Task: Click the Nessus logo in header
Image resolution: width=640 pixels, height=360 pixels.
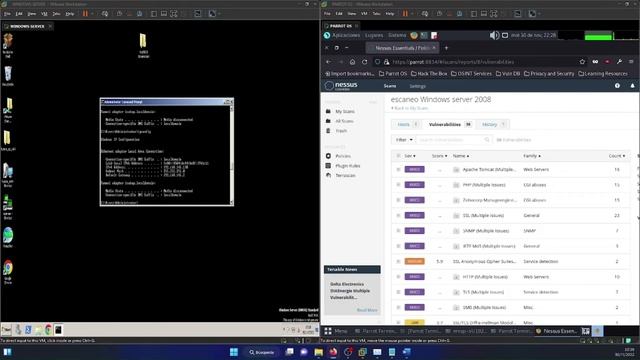Action: tap(341, 86)
